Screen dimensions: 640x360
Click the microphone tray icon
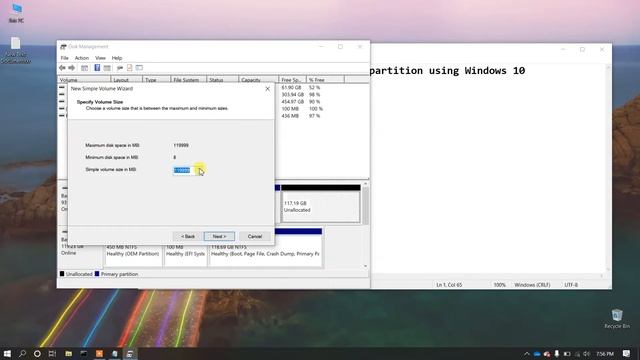pyautogui.click(x=556, y=354)
